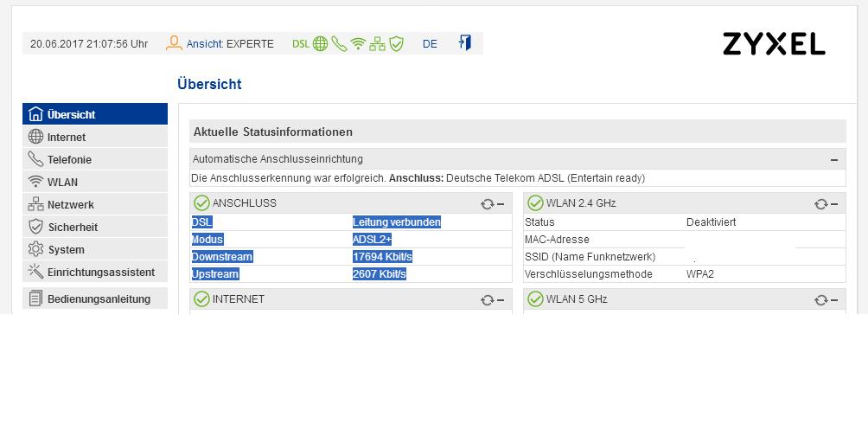Collapse the ANSCHLUSS panel with minus
The image size is (868, 443).
click(501, 204)
